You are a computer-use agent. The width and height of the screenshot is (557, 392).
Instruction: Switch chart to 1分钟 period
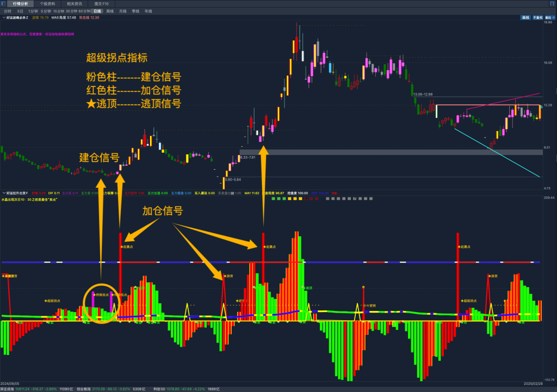[33, 11]
